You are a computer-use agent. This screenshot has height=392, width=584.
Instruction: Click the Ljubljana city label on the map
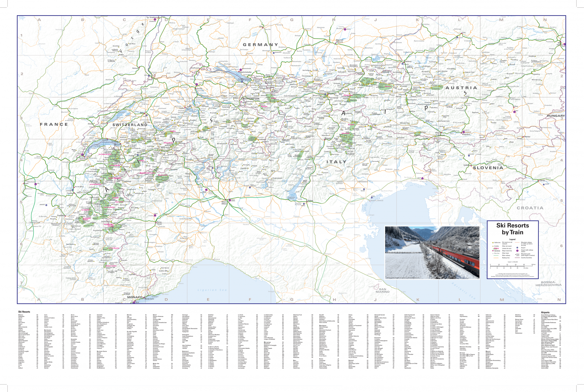[x=467, y=165]
